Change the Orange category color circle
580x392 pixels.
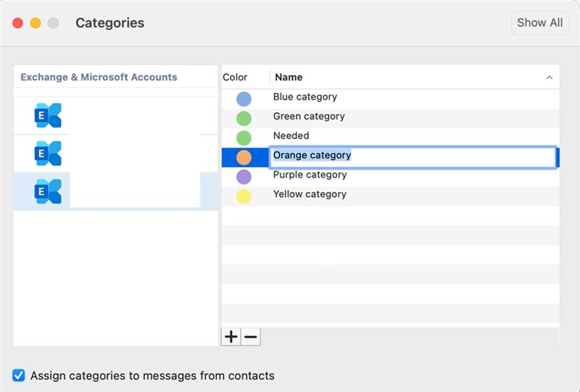click(244, 157)
